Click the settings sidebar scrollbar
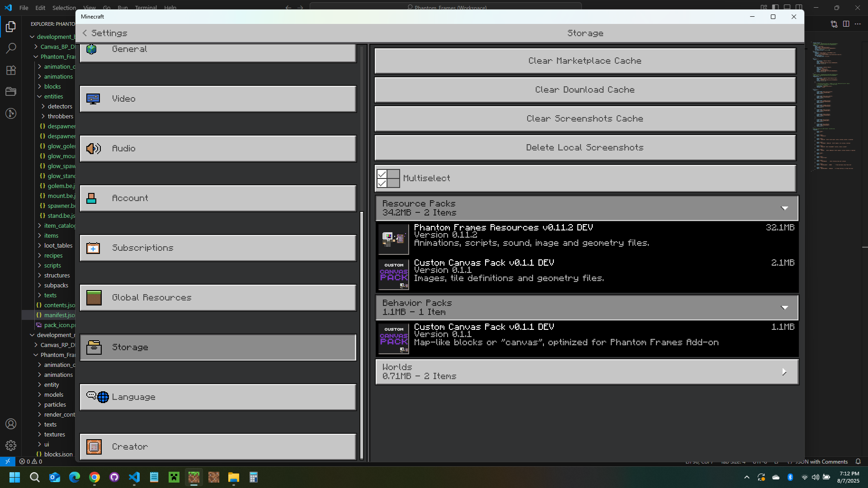Viewport: 868px width, 488px height. click(x=362, y=334)
